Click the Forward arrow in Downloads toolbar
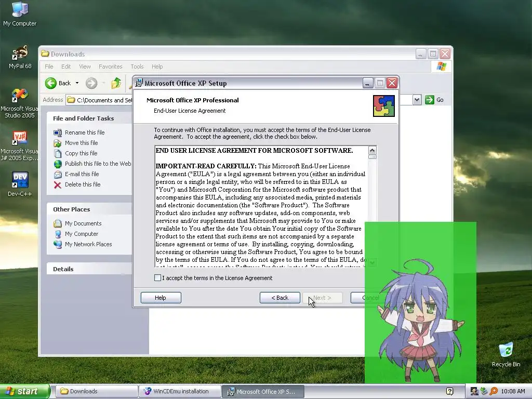Viewport: 532px width, 399px height. point(91,83)
